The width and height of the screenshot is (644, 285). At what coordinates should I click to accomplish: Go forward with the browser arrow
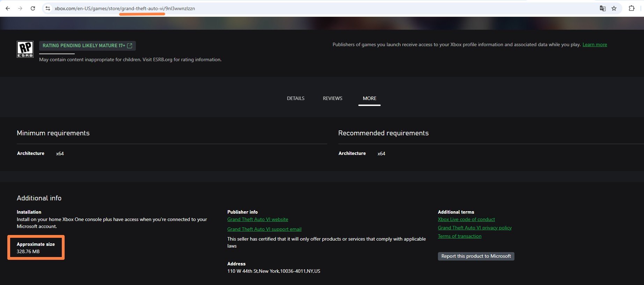[20, 8]
